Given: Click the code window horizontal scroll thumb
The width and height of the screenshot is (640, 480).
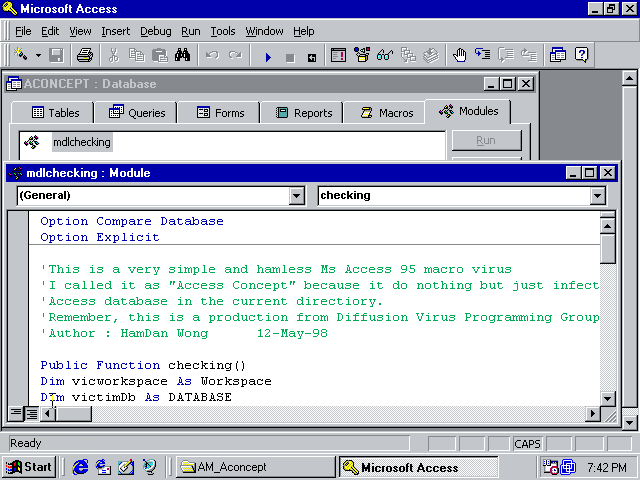Looking at the screenshot, I should pos(73,414).
